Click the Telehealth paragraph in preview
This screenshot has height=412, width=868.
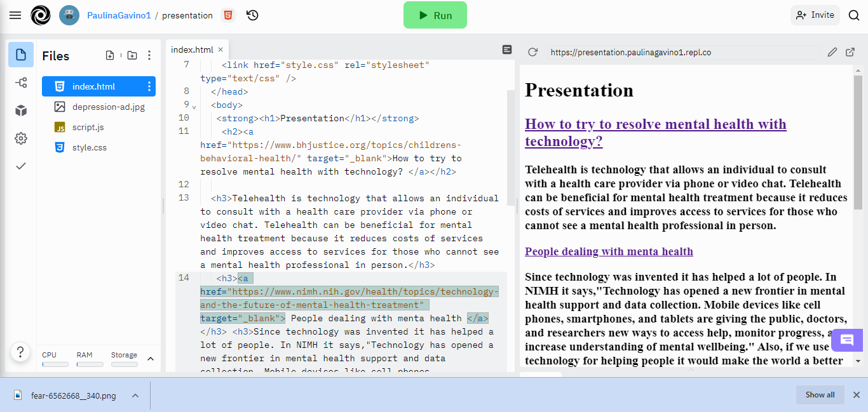pos(686,197)
